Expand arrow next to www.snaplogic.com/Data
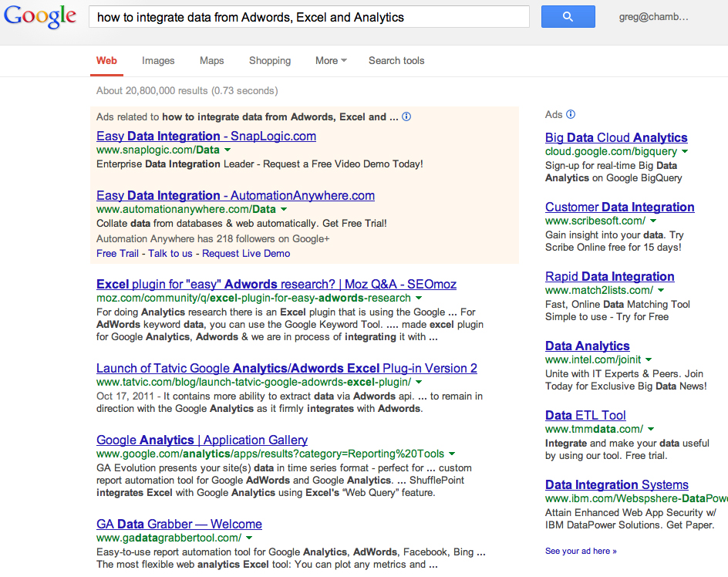The height and width of the screenshot is (577, 728). tap(228, 150)
